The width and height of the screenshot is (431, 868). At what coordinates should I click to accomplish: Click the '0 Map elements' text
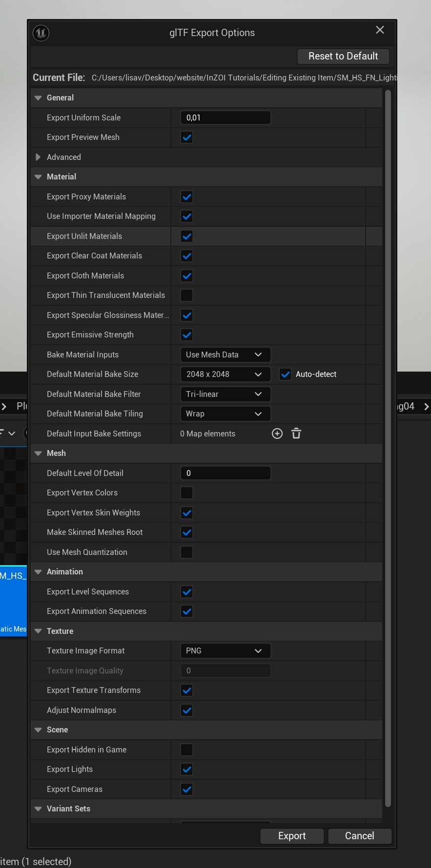click(207, 434)
